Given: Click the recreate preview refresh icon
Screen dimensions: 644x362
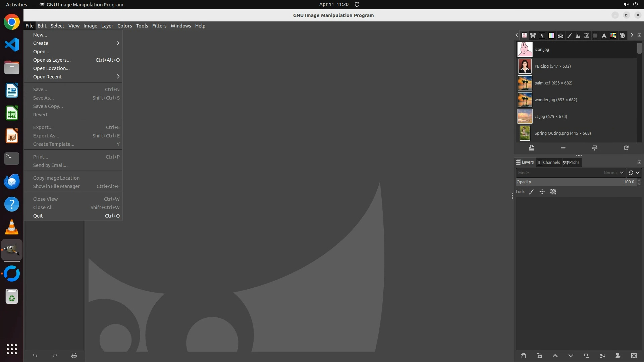Looking at the screenshot, I should coord(626,148).
